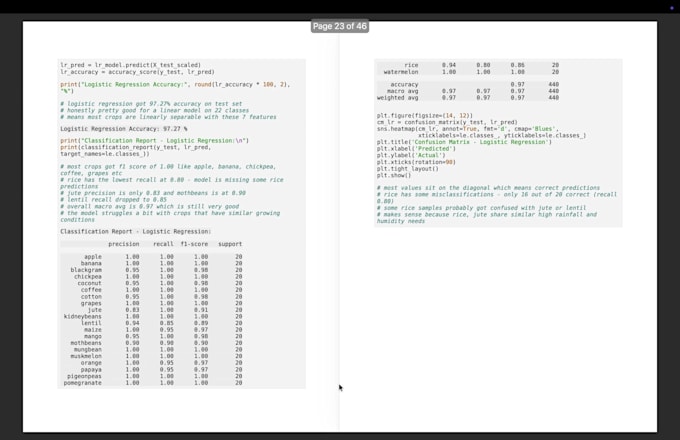Click the 0.89 f1-score value in the lentil row
Image resolution: width=680 pixels, height=440 pixels.
click(x=201, y=323)
